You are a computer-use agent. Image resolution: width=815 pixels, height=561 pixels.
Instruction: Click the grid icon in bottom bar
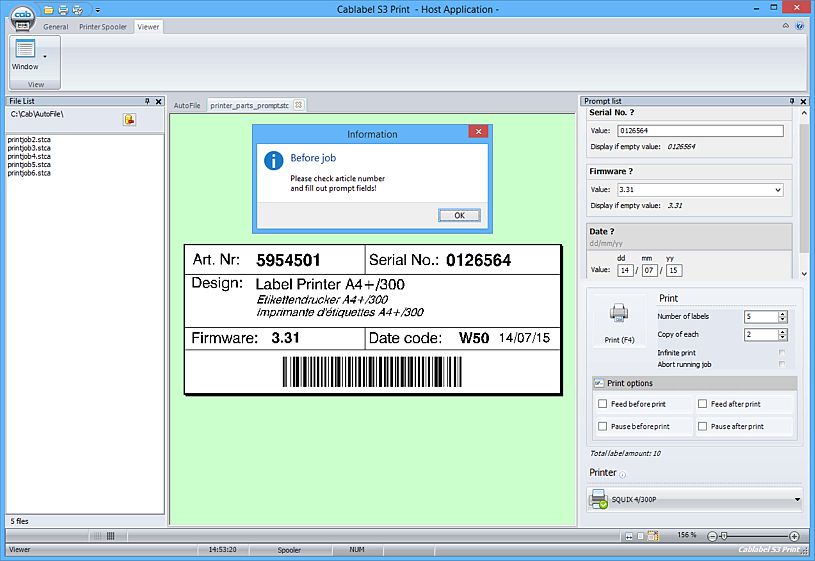pyautogui.click(x=110, y=536)
